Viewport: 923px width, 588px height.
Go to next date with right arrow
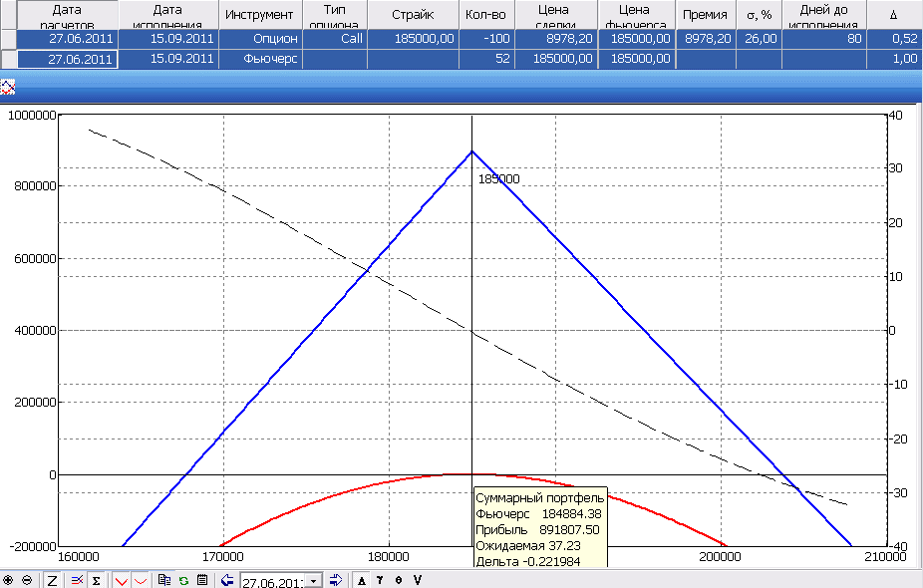336,580
